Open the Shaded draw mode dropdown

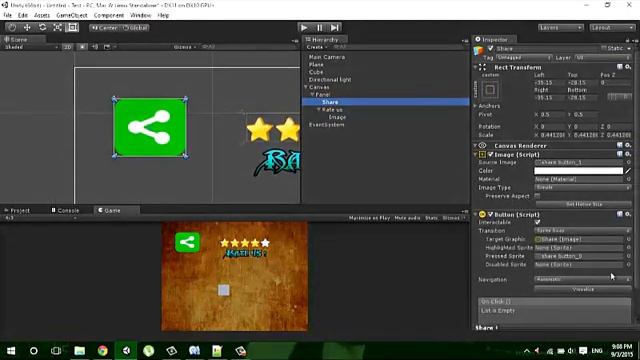coord(31,47)
